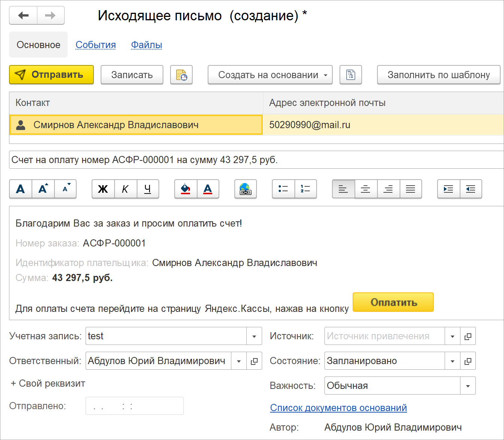This screenshot has height=440, width=504.
Task: Click the document structure icon button
Action: coord(351,75)
